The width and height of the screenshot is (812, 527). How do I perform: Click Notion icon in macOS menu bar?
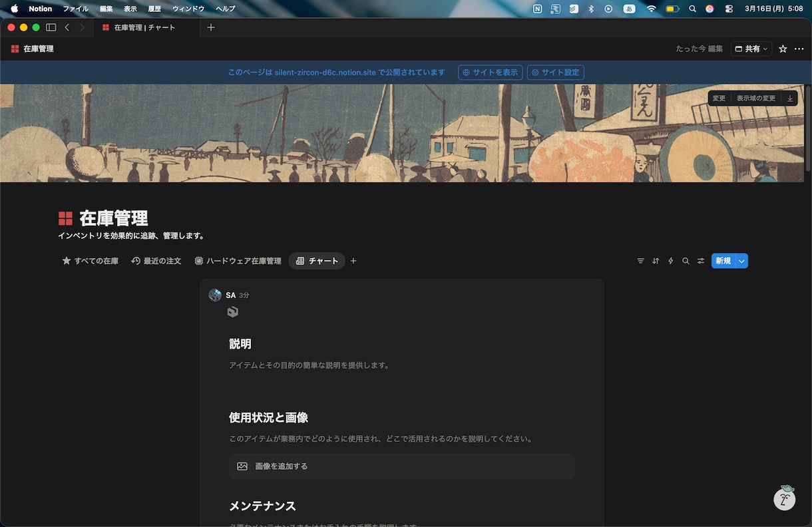point(537,9)
